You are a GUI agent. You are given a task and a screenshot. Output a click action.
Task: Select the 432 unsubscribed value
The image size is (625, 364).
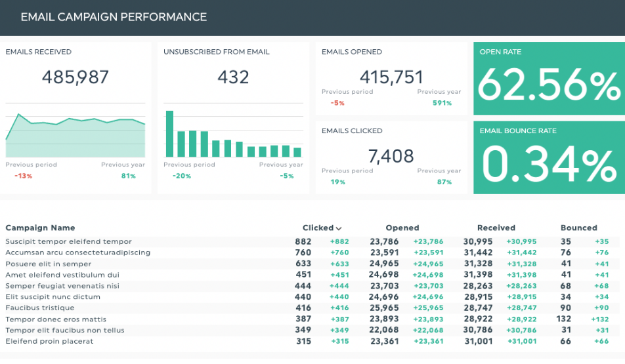click(233, 77)
